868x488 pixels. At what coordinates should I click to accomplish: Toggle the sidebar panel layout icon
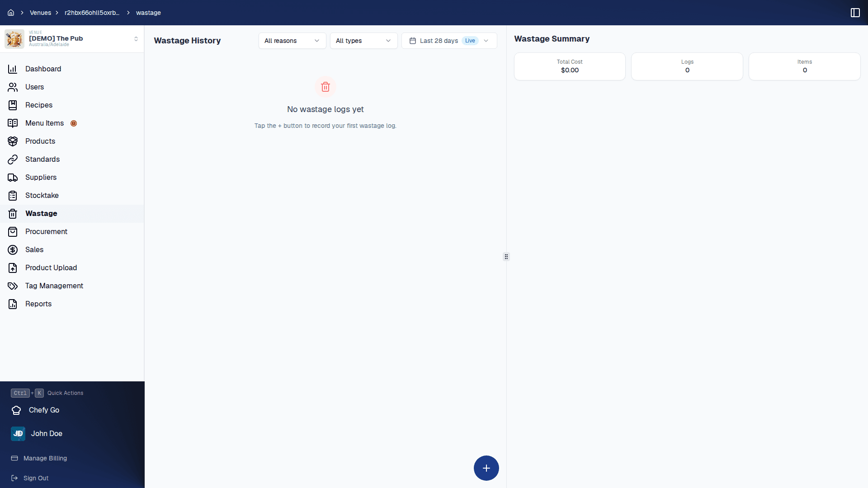[x=855, y=13]
